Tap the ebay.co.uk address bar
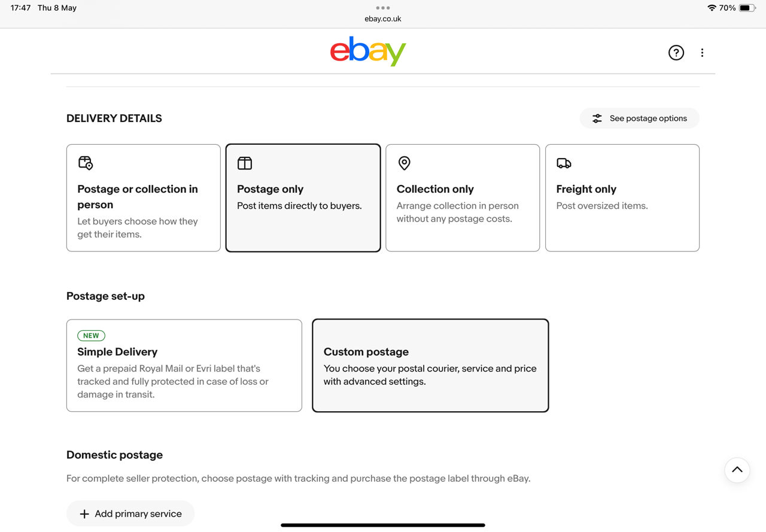This screenshot has width=766, height=532. (x=383, y=19)
